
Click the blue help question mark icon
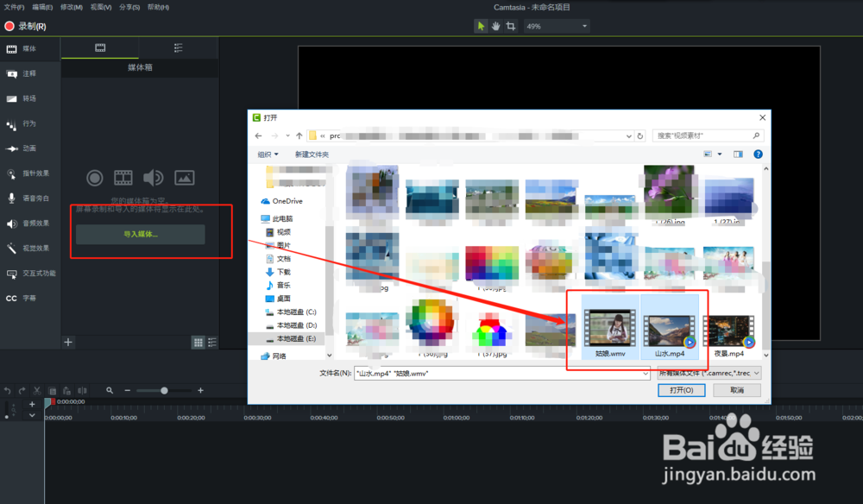coord(758,154)
